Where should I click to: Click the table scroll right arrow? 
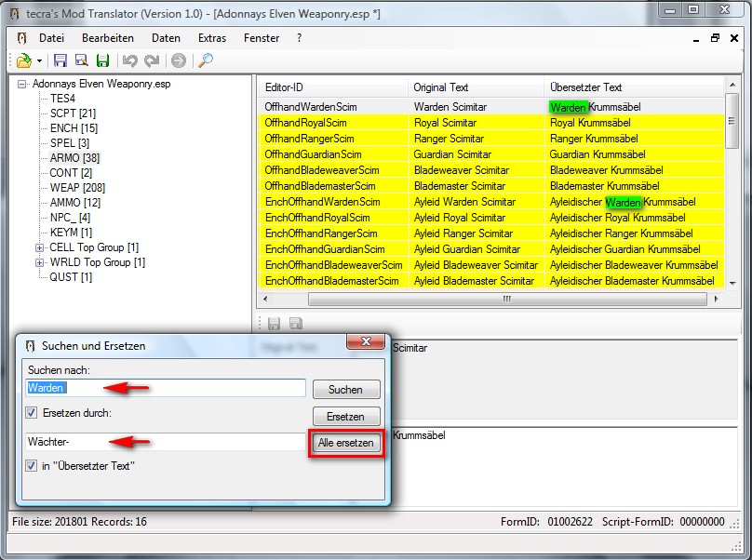pos(716,299)
